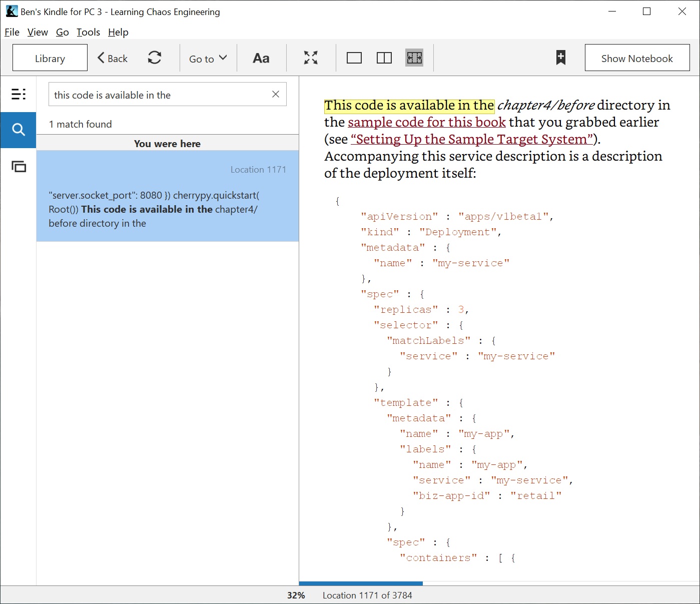Show the Notebook panel
The width and height of the screenshot is (700, 604).
pyautogui.click(x=636, y=58)
